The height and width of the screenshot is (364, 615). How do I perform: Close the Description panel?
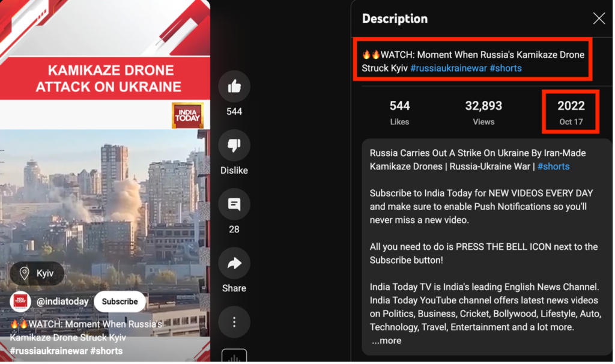[599, 19]
